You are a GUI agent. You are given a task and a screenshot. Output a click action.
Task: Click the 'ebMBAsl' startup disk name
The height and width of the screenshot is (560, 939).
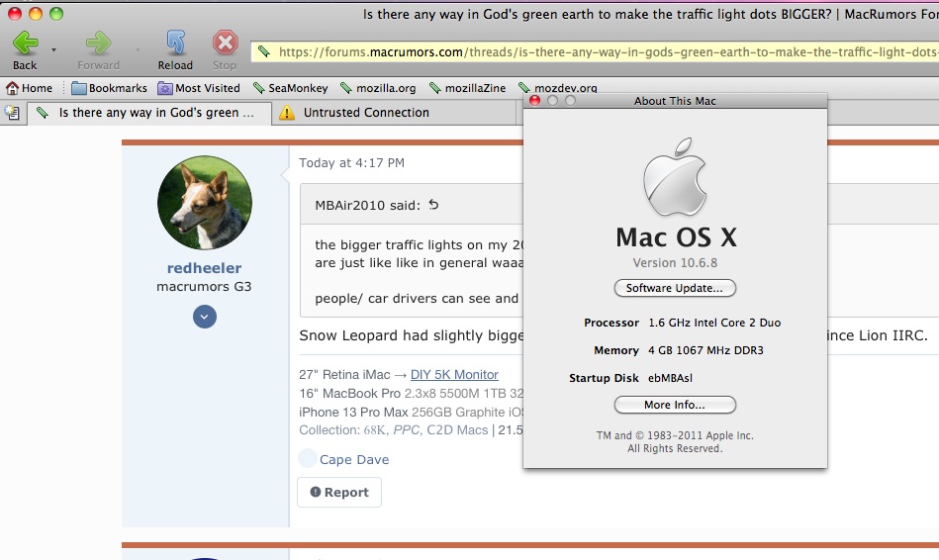[670, 378]
